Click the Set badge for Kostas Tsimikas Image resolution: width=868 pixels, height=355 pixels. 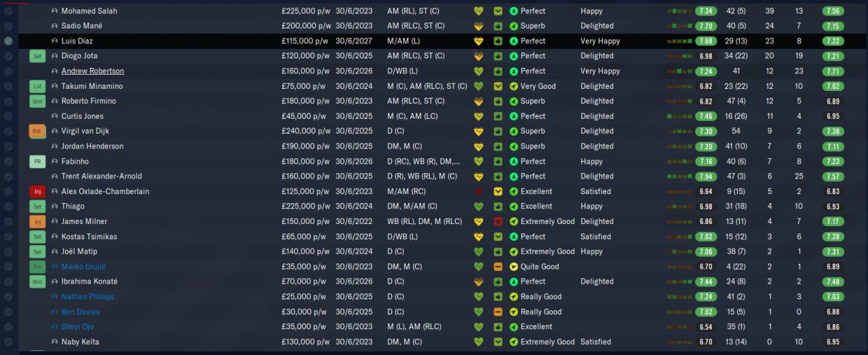[37, 237]
